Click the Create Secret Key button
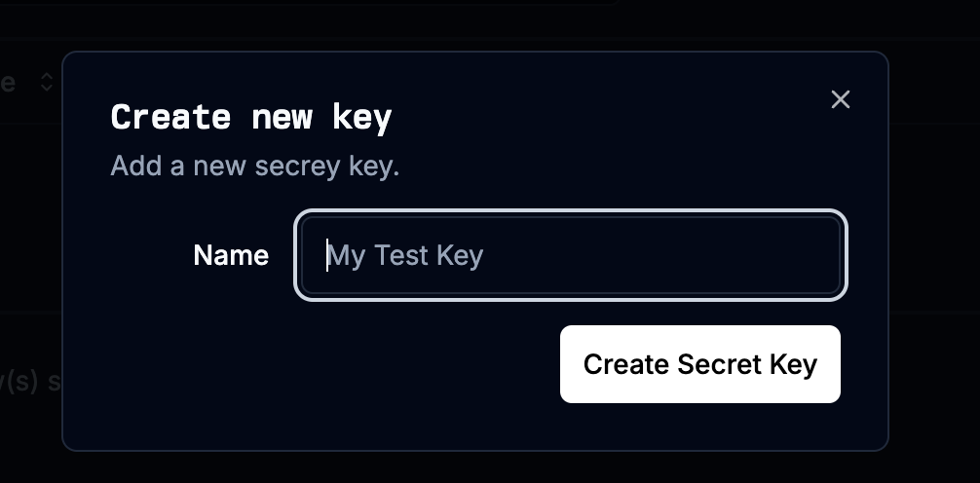The width and height of the screenshot is (980, 483). click(699, 364)
